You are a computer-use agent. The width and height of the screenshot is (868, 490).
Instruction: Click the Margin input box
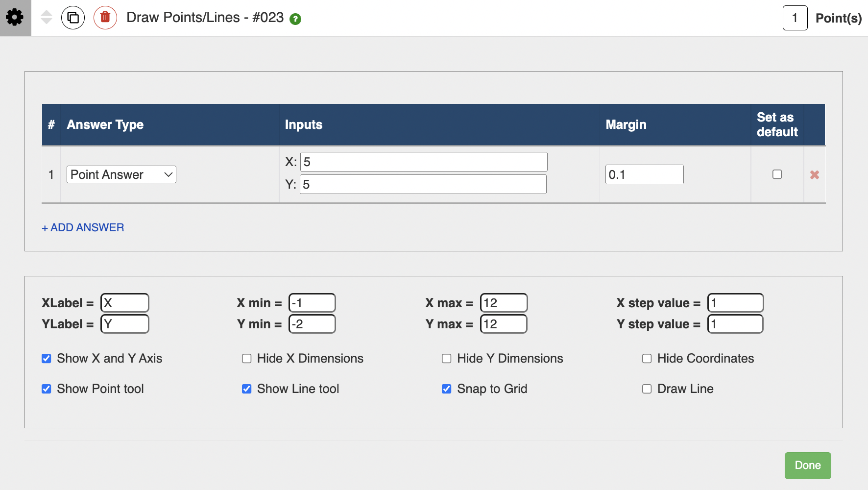(644, 174)
